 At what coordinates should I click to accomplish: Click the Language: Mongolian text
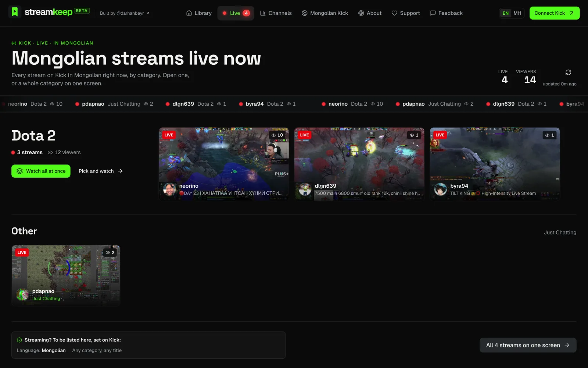click(41, 350)
